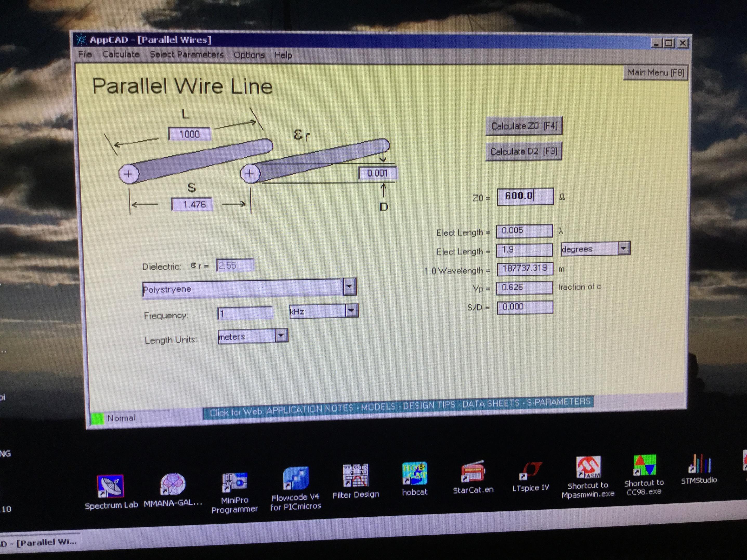Open the Options menu

click(x=249, y=55)
